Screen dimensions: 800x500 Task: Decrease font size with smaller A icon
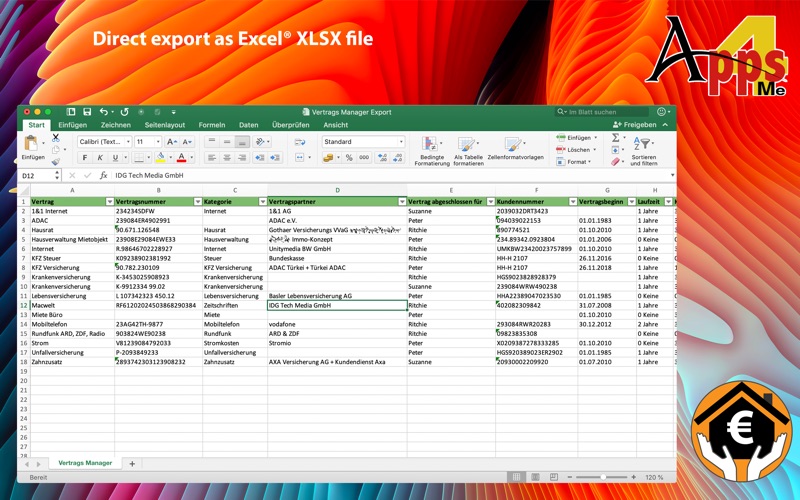pyautogui.click(x=187, y=142)
